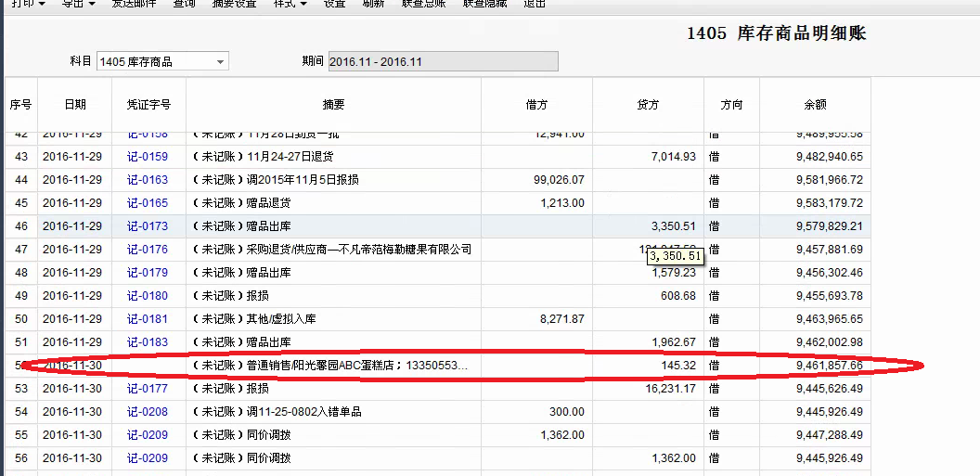This screenshot has height=476, width=980.
Task: Select summary 调11-25-0802入错单品
Action: tap(304, 412)
